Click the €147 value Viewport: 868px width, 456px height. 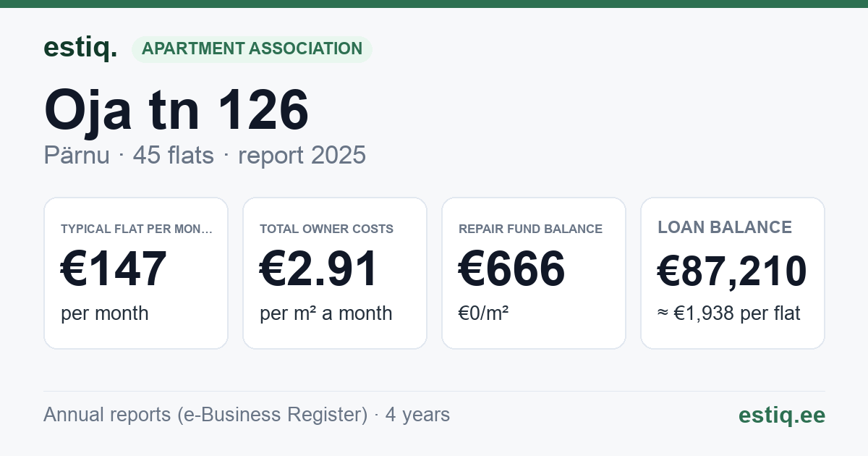(x=114, y=269)
